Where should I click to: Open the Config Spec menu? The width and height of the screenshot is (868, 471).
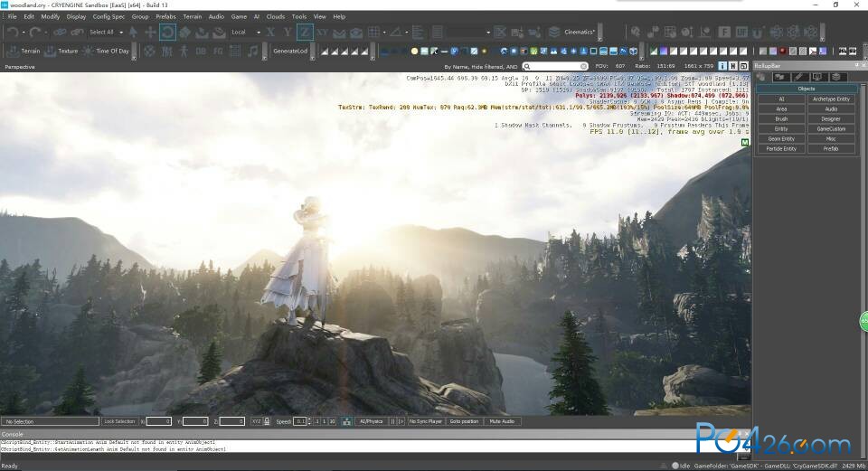(x=108, y=16)
